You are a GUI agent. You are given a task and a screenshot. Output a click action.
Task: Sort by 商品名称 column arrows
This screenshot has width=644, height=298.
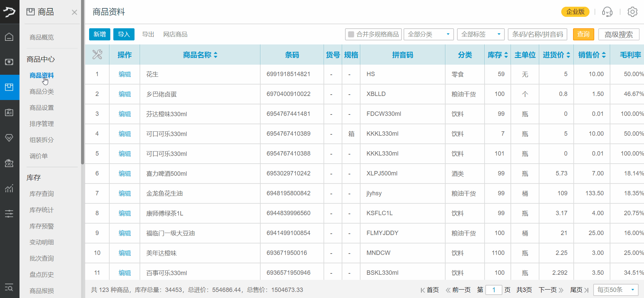click(216, 55)
